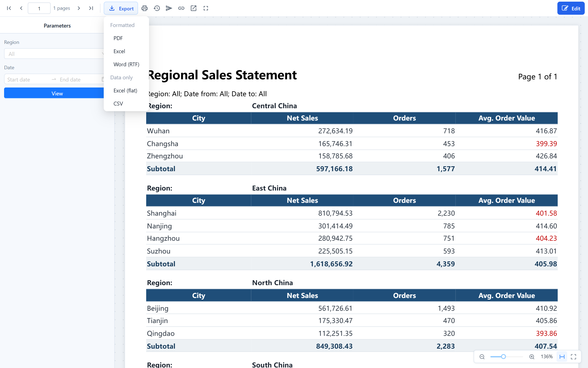This screenshot has height=368, width=588.
Task: Jump to last page icon
Action: click(x=91, y=8)
